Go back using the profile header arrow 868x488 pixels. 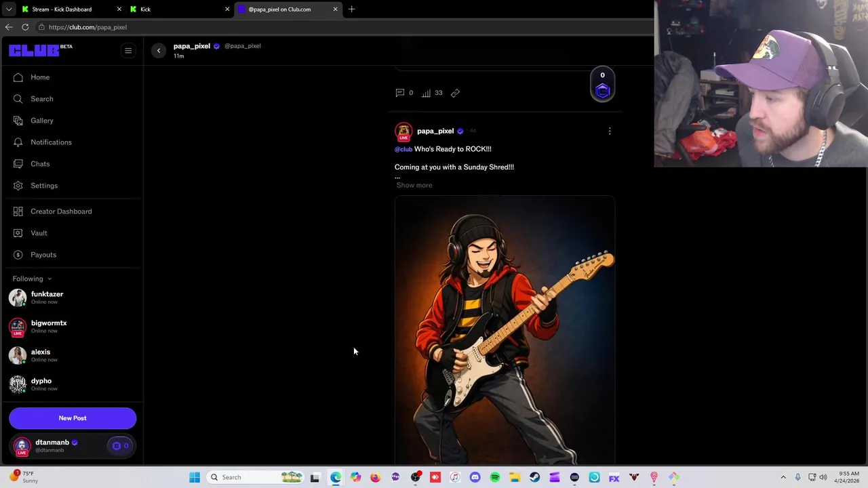click(159, 51)
